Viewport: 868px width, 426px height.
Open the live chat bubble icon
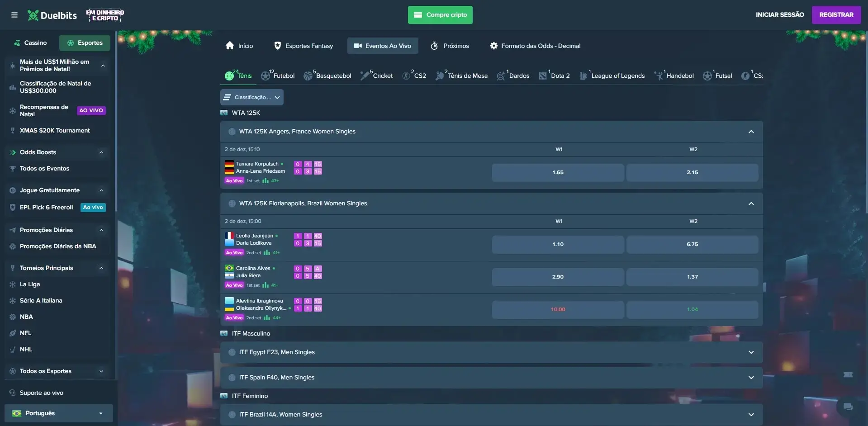point(848,407)
